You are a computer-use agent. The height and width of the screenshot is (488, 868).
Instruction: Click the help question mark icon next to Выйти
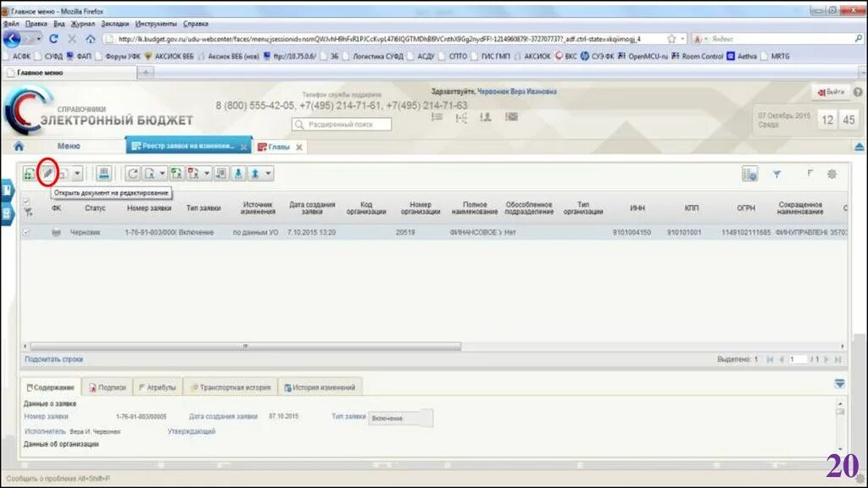pos(858,92)
